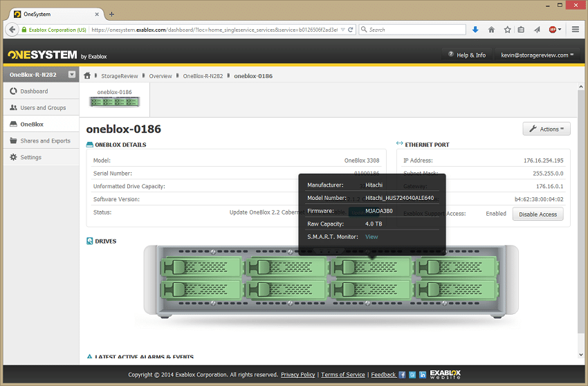Open the Actions dropdown menu
Viewport: 588px width, 386px height.
point(546,129)
